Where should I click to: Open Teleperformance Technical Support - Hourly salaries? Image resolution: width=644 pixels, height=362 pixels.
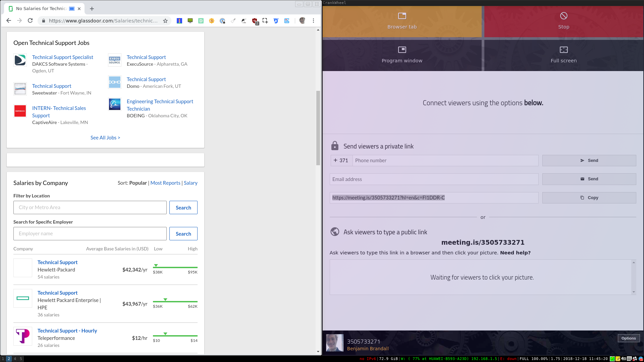click(x=67, y=331)
